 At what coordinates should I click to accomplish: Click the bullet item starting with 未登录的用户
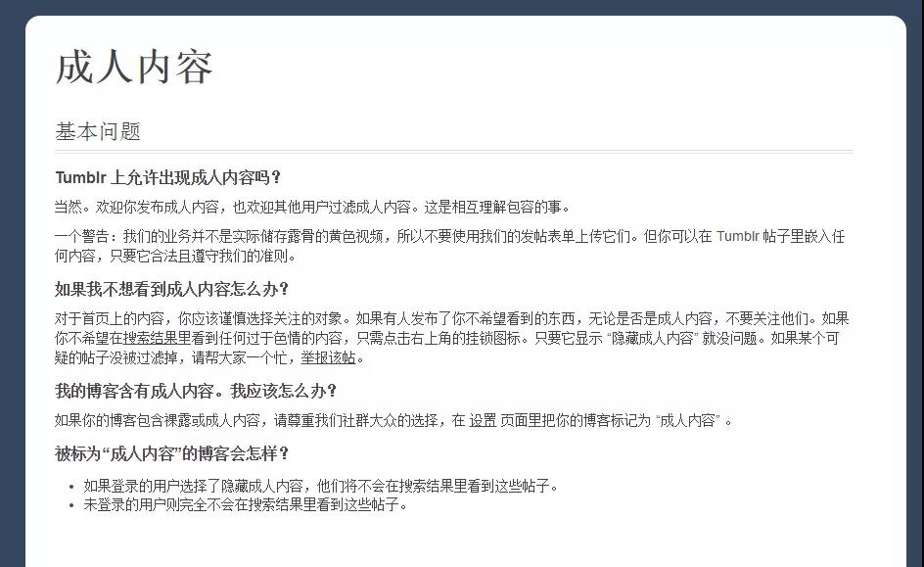[x=245, y=505]
